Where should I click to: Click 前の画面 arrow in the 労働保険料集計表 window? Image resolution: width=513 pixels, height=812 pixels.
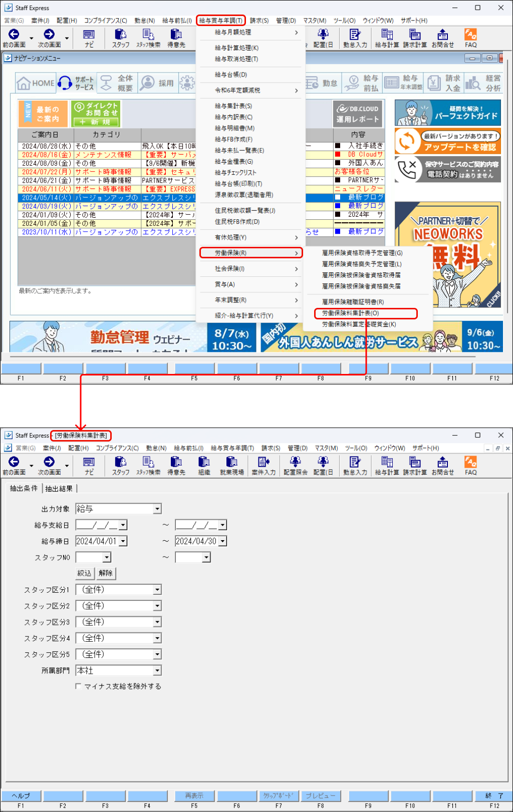coord(14,465)
